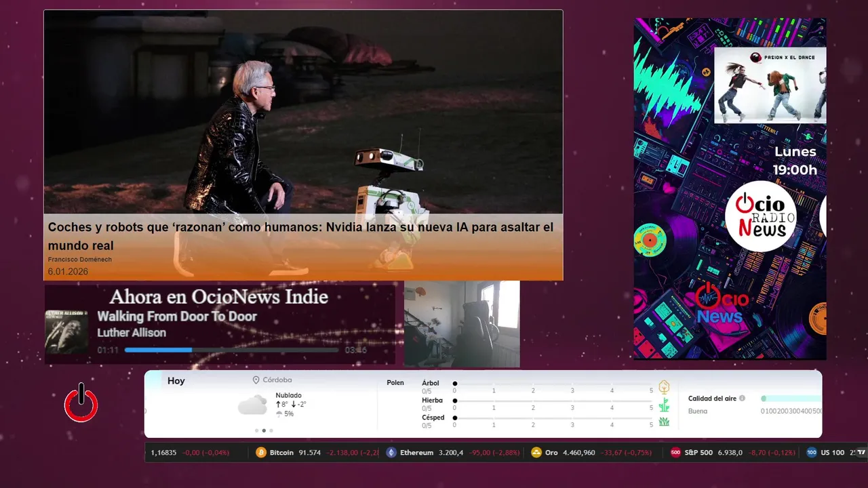
Task: Select the middle weather carousel dot
Action: click(x=264, y=430)
